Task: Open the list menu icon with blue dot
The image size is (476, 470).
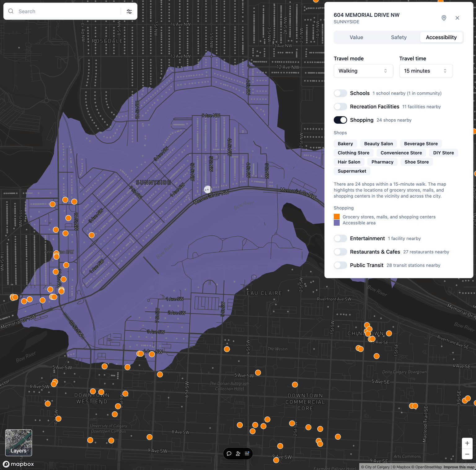Action: click(247, 454)
